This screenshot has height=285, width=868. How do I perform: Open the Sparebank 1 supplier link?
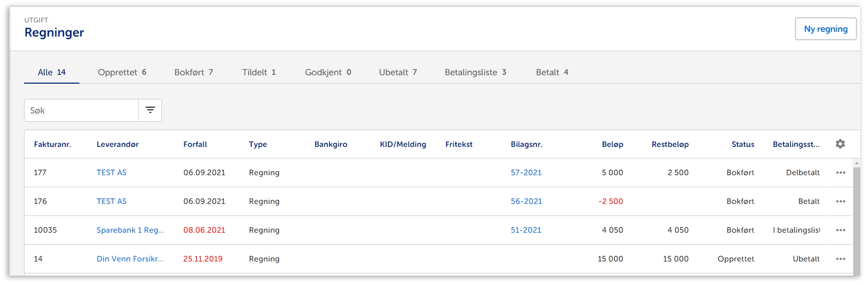pyautogui.click(x=130, y=230)
